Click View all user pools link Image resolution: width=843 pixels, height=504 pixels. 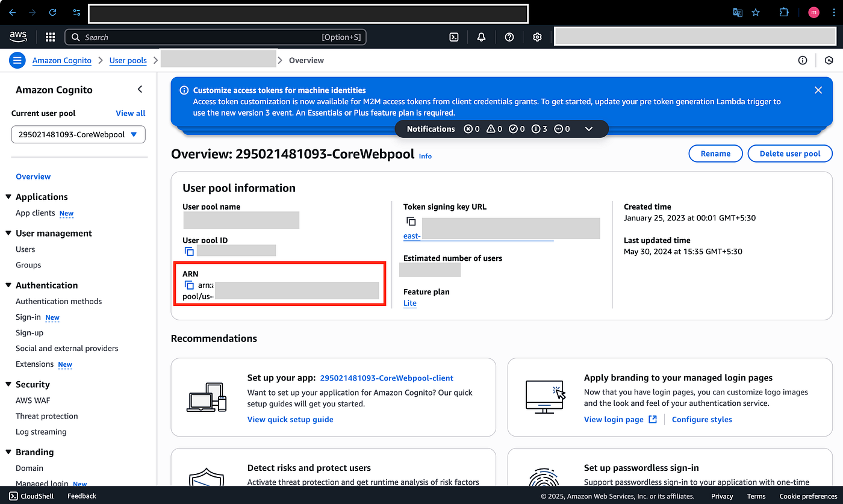[131, 113]
